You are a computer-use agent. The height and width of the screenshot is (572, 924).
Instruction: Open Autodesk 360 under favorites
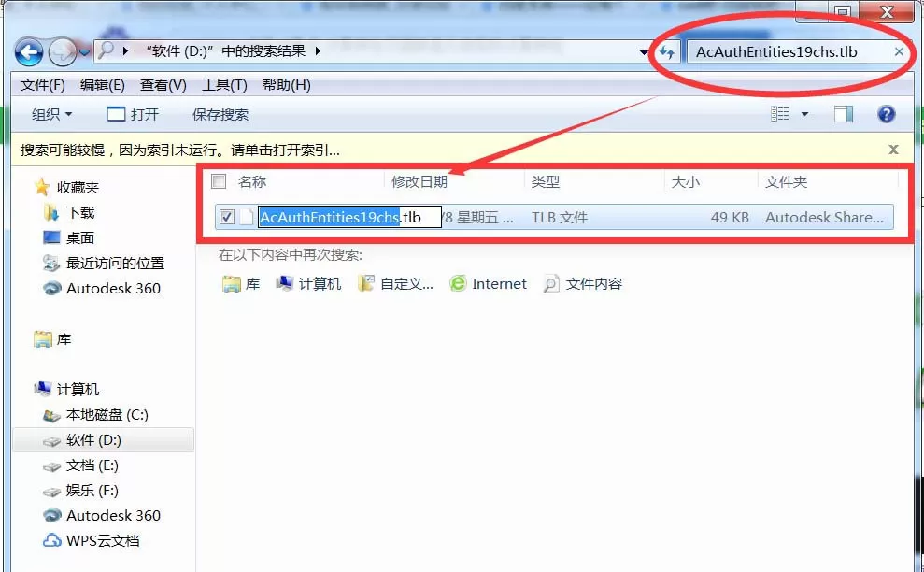[x=113, y=289]
